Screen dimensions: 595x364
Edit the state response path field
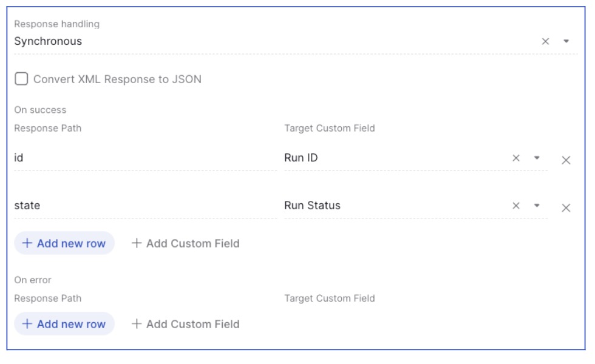(145, 206)
